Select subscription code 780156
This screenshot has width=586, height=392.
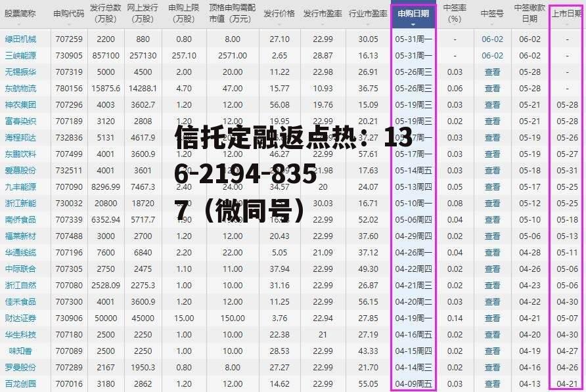[x=69, y=88]
